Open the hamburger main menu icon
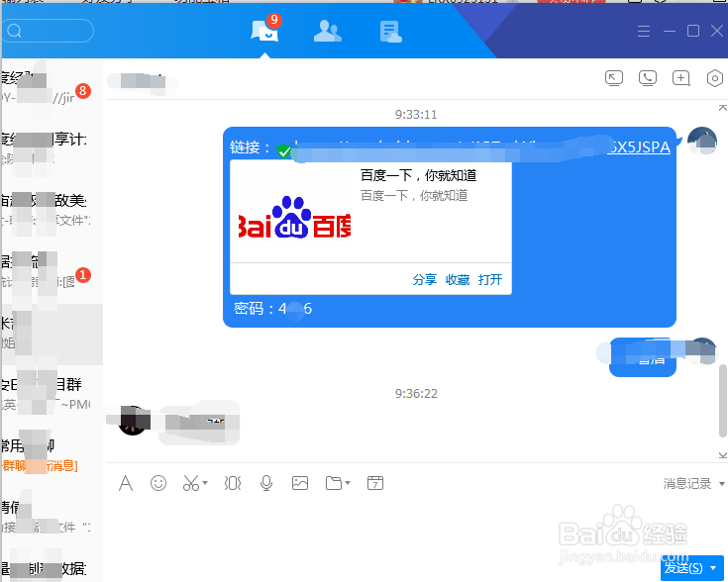The image size is (728, 582). pyautogui.click(x=644, y=31)
